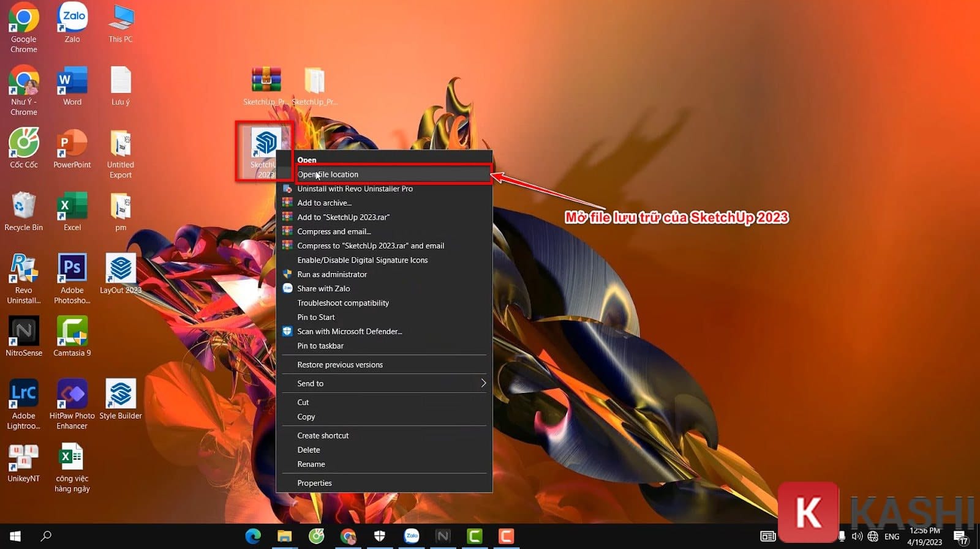Open File Explorer from the taskbar
The height and width of the screenshot is (549, 980).
tap(284, 536)
